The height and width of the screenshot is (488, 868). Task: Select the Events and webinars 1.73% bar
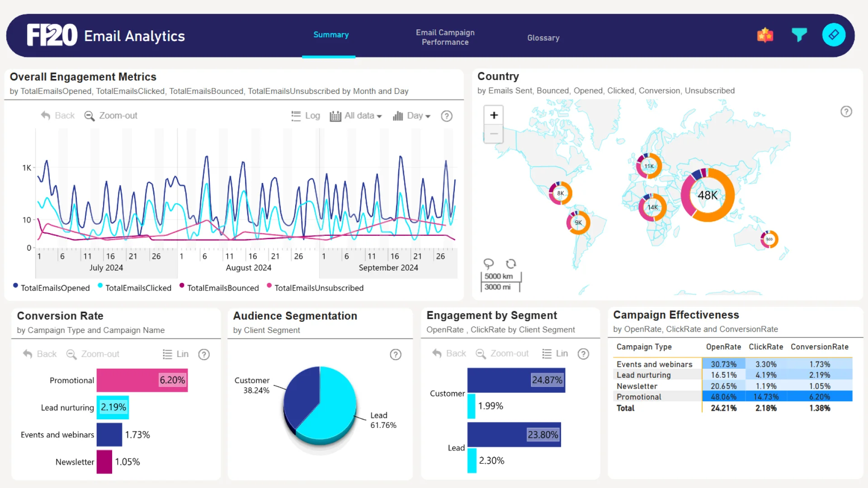pyautogui.click(x=109, y=435)
